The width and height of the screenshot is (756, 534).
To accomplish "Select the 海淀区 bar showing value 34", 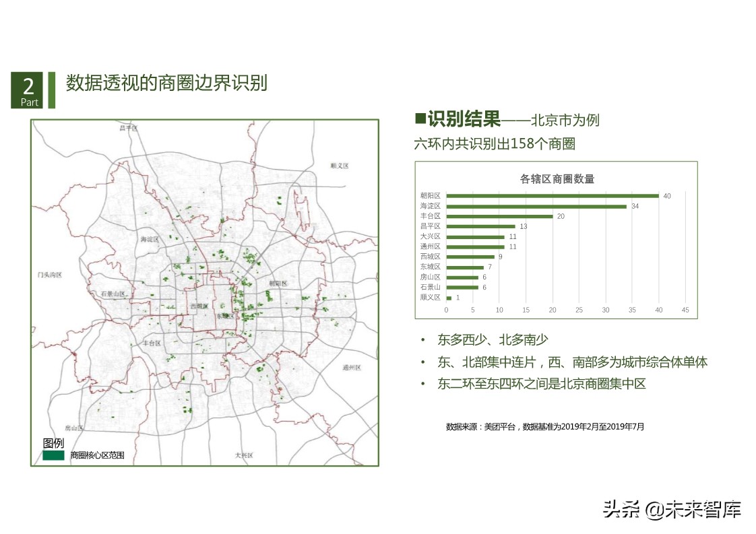I will coord(536,206).
